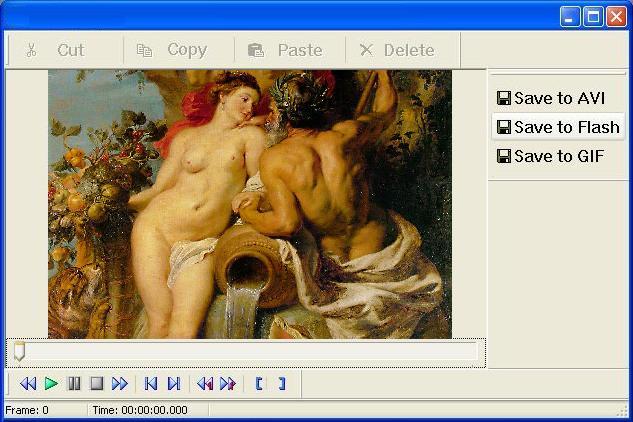The image size is (633, 422).
Task: Click the Paste toolbar button
Action: (x=290, y=50)
